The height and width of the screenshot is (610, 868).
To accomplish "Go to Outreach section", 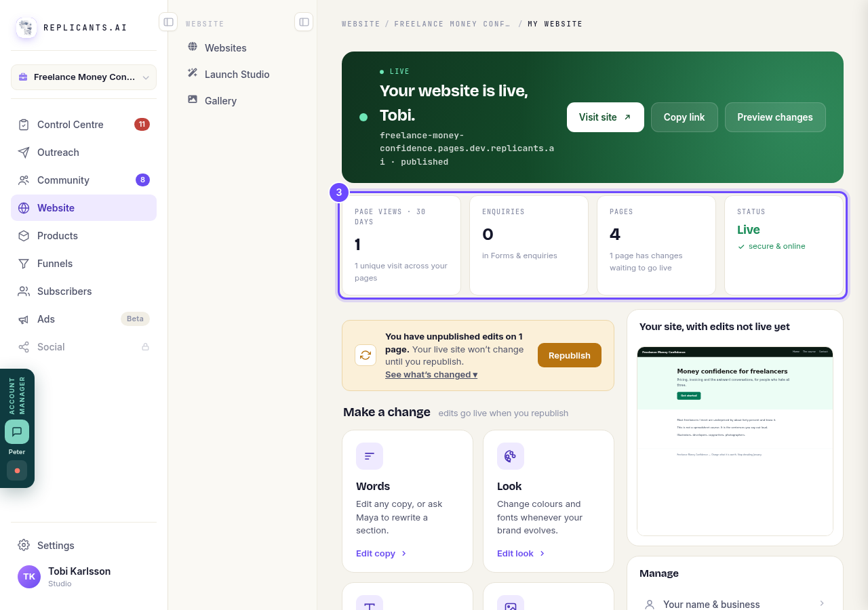I will coord(83,152).
